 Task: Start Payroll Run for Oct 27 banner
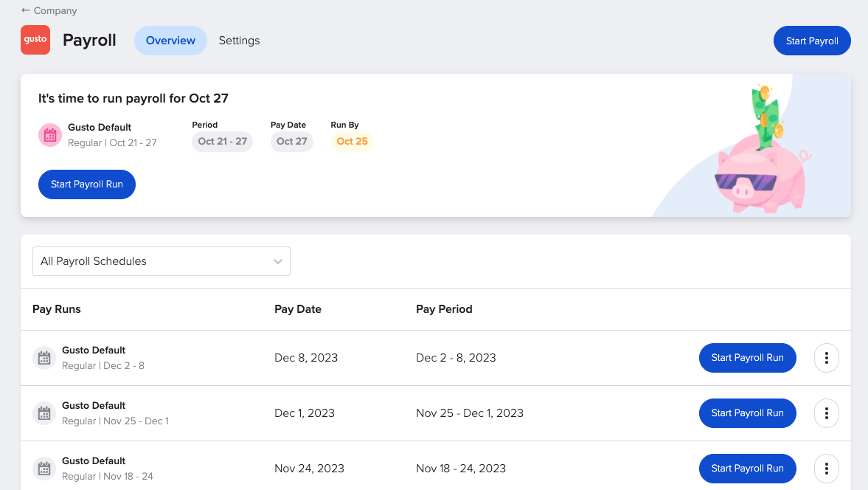pos(87,184)
